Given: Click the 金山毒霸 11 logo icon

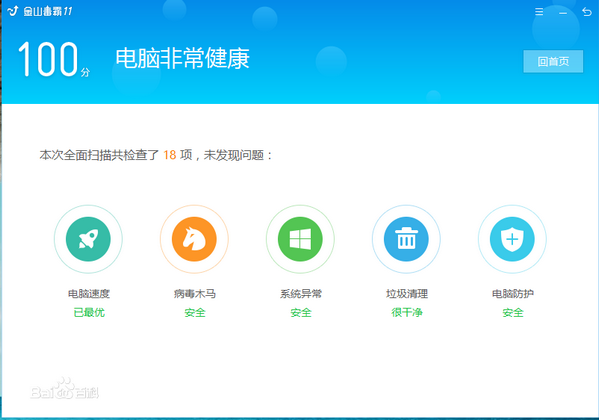Looking at the screenshot, I should 13,11.
